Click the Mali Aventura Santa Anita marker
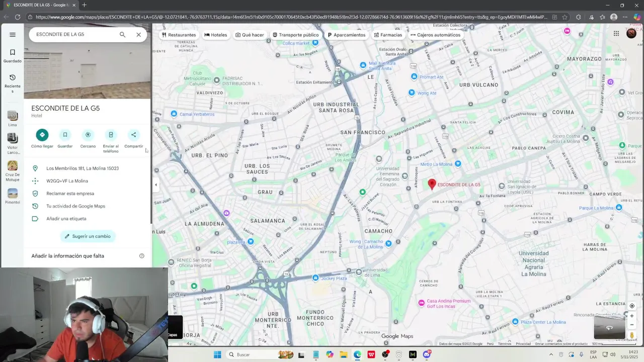Screen dimensions: 644x362 pos(363,65)
